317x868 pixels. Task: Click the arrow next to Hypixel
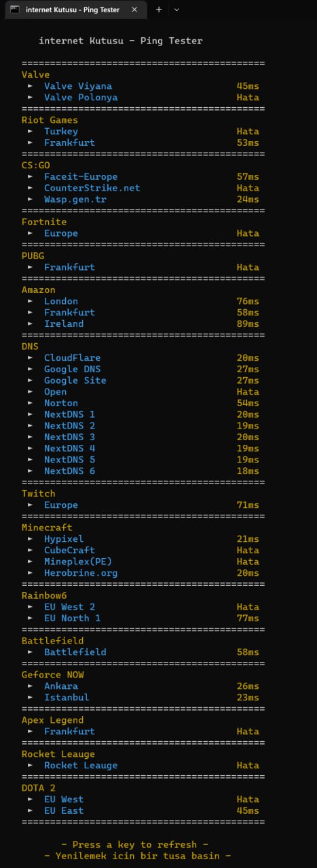coord(31,539)
